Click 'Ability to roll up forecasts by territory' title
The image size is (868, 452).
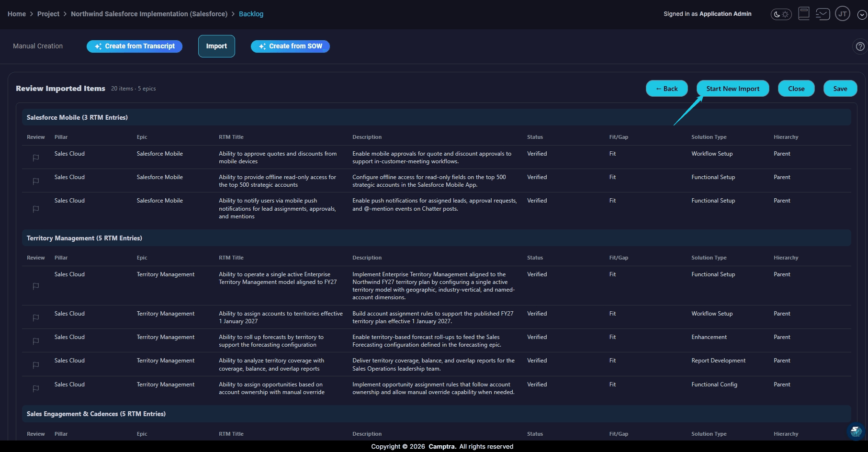pos(271,341)
